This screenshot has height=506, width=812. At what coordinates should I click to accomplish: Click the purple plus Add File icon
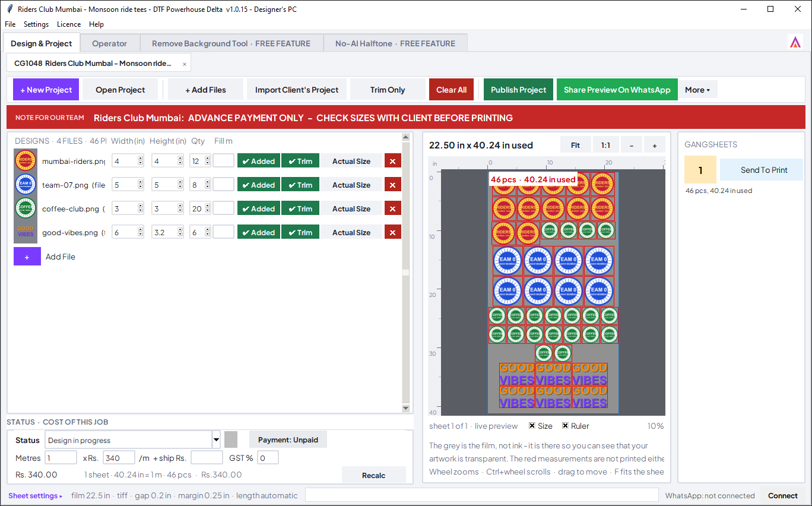click(27, 257)
